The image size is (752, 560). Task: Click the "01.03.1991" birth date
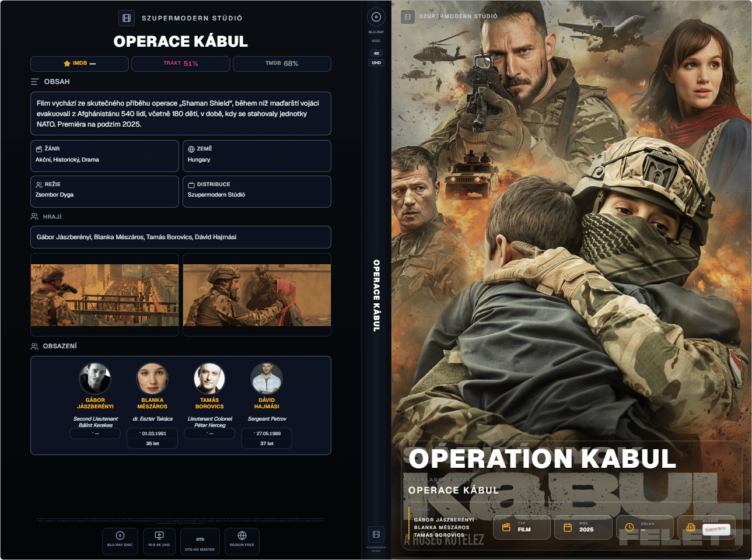point(154,433)
